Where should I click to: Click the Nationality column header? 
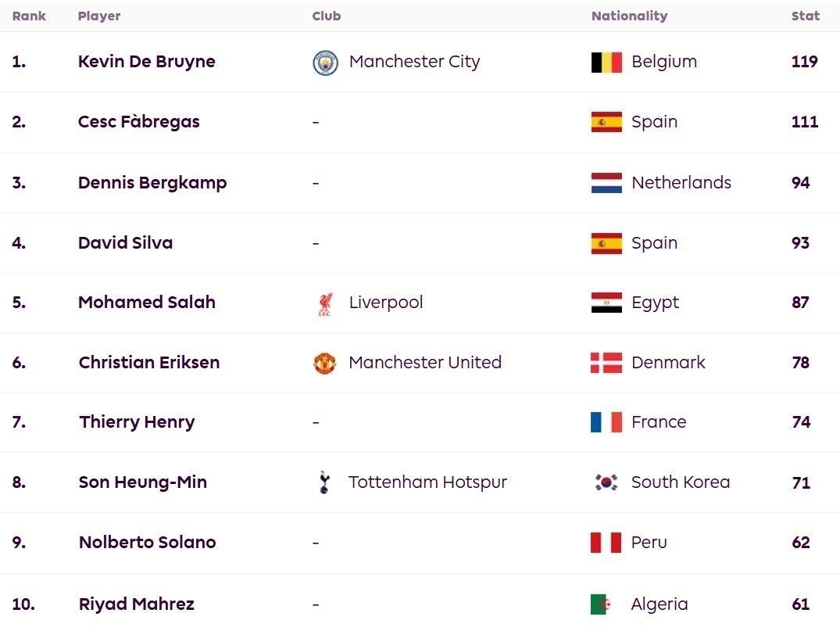630,16
